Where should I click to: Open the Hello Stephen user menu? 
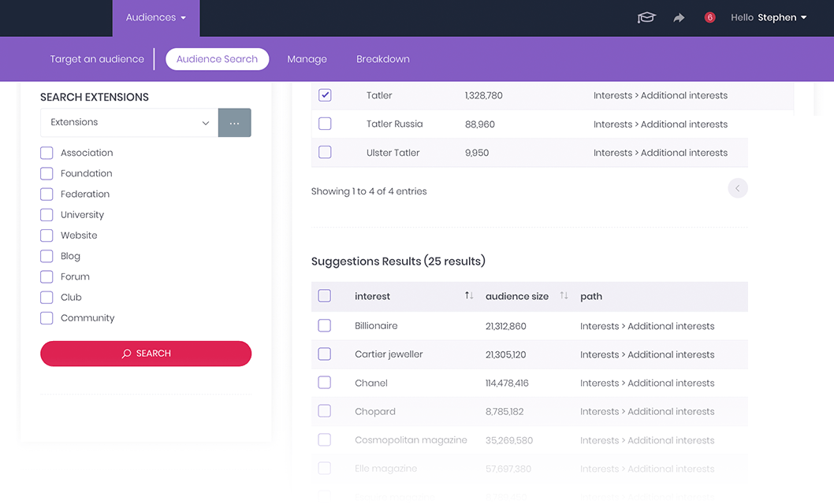(769, 17)
